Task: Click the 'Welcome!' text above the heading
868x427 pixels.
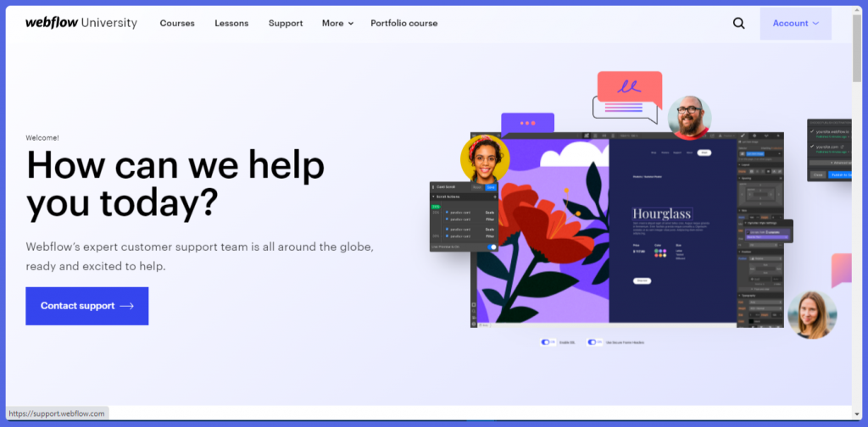Action: click(42, 138)
